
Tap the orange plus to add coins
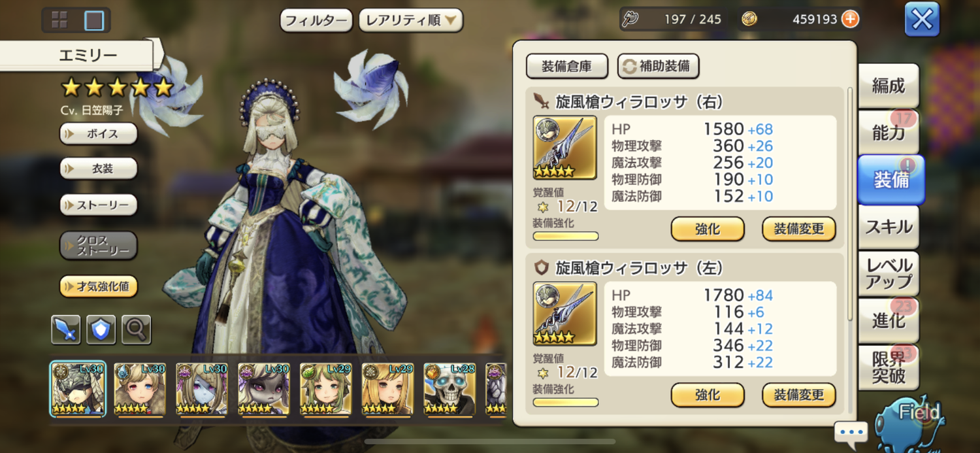click(850, 19)
